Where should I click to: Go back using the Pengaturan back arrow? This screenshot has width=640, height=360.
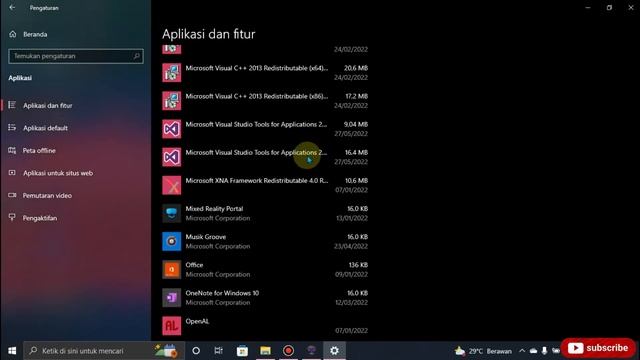[x=12, y=7]
